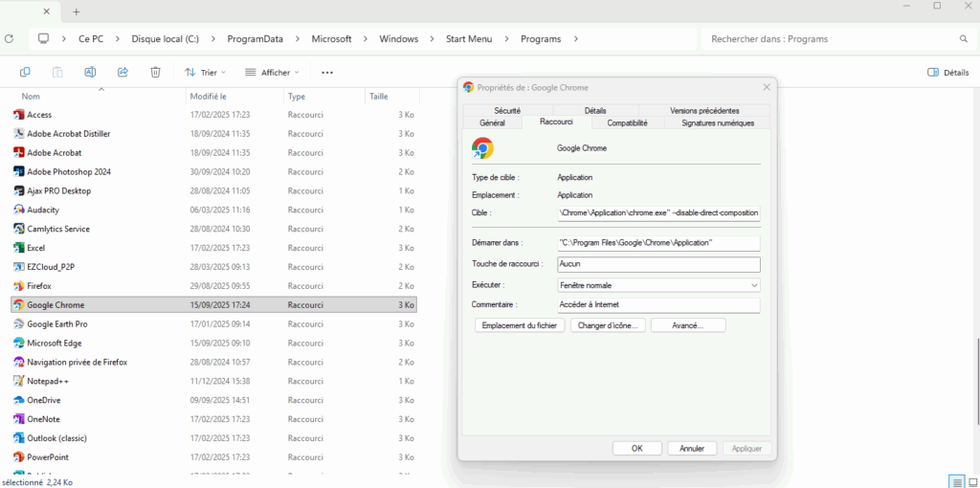Screen dimensions: 980x488
Task: Click the Démarrer dans field
Action: 658,242
